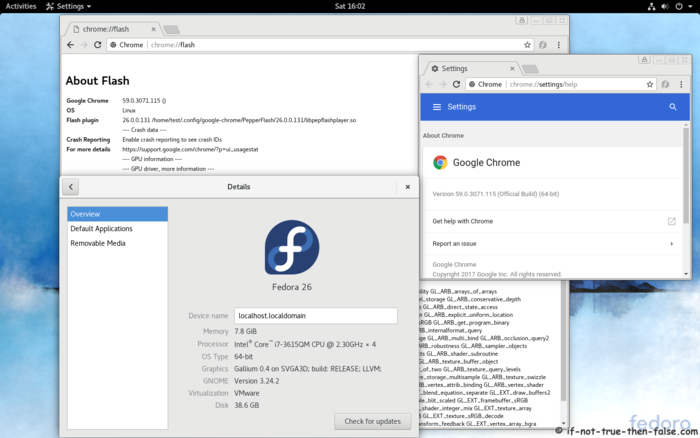Click back arrow in Settings window
This screenshot has width=700, height=438.
pyautogui.click(x=429, y=84)
